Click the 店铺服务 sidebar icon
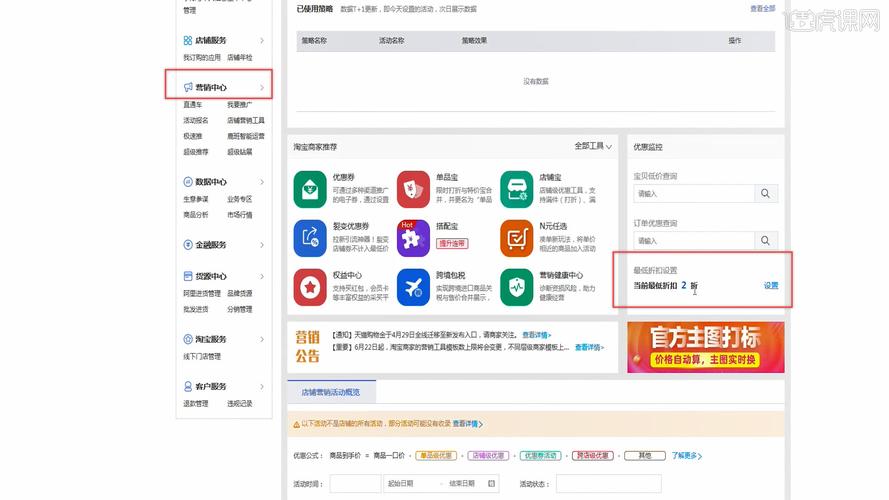This screenshot has width=889, height=500. [x=188, y=40]
